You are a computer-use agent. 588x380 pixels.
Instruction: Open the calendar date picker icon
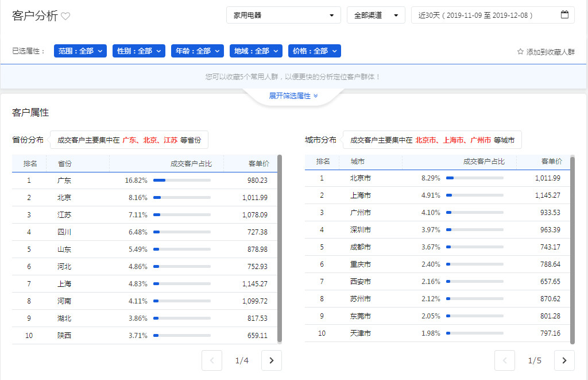click(564, 15)
